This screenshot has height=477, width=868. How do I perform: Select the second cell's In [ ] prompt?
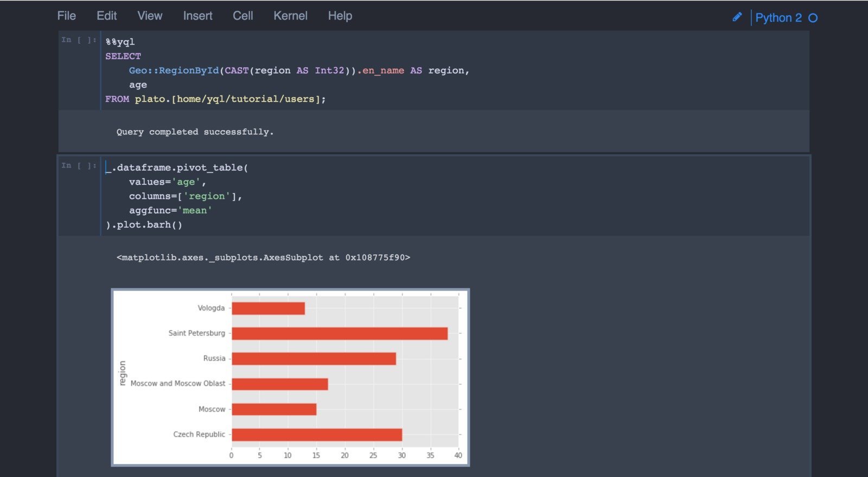[79, 165]
